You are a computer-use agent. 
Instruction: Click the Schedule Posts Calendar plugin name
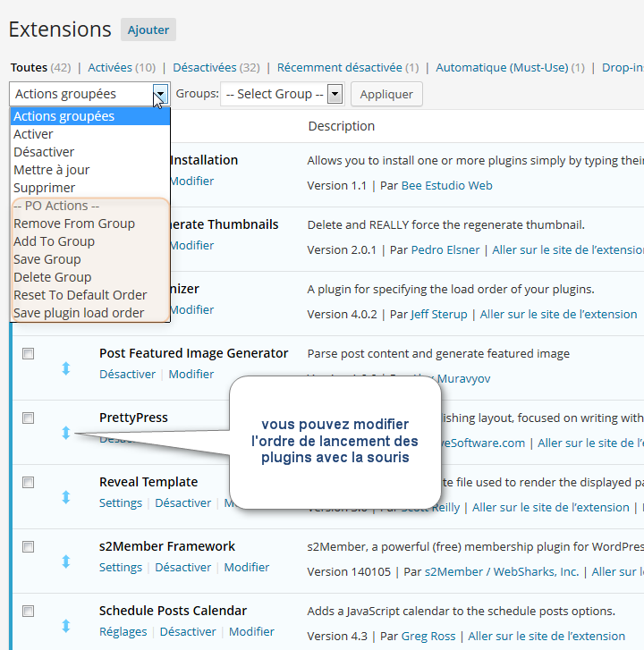(173, 611)
